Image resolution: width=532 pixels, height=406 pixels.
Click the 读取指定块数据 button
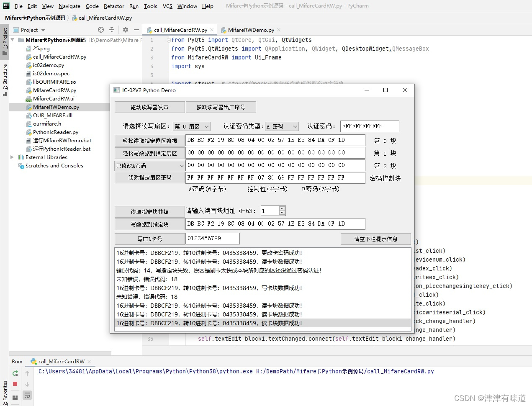[x=150, y=212]
